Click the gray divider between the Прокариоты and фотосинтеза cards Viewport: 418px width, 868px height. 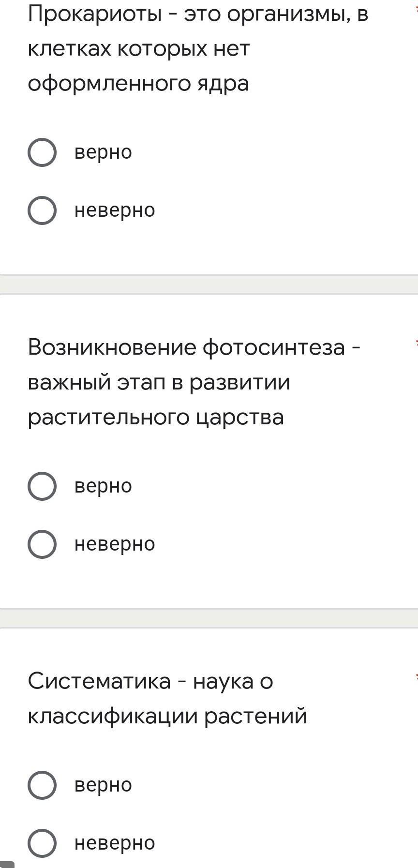click(209, 284)
